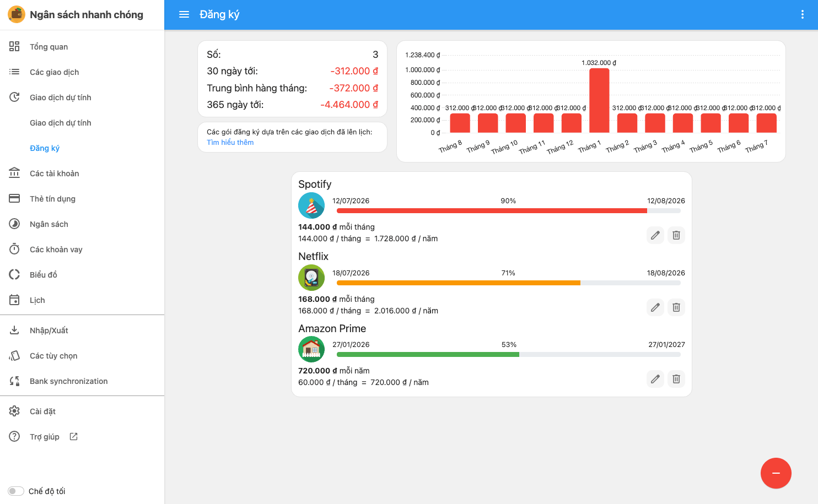Click the Tháng 8 chart bar
This screenshot has height=504, width=818.
click(x=460, y=123)
